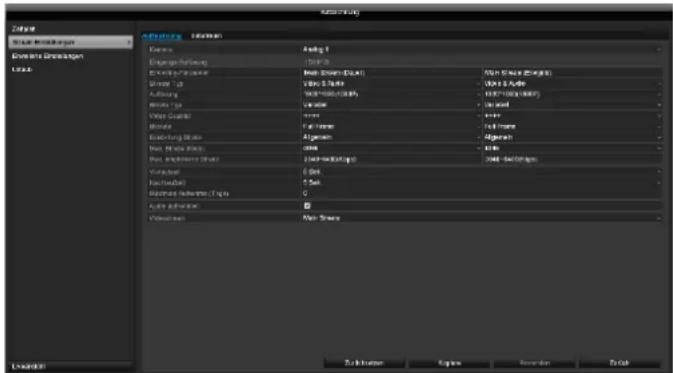Image resolution: width=673 pixels, height=373 pixels.
Task: Open Einstellung Bitrate dropdown in Ereignis column
Action: pos(572,137)
